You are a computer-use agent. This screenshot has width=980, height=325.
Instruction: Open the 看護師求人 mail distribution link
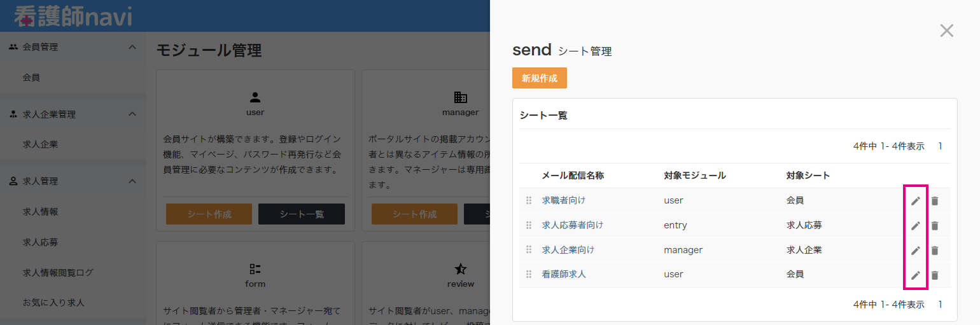564,275
